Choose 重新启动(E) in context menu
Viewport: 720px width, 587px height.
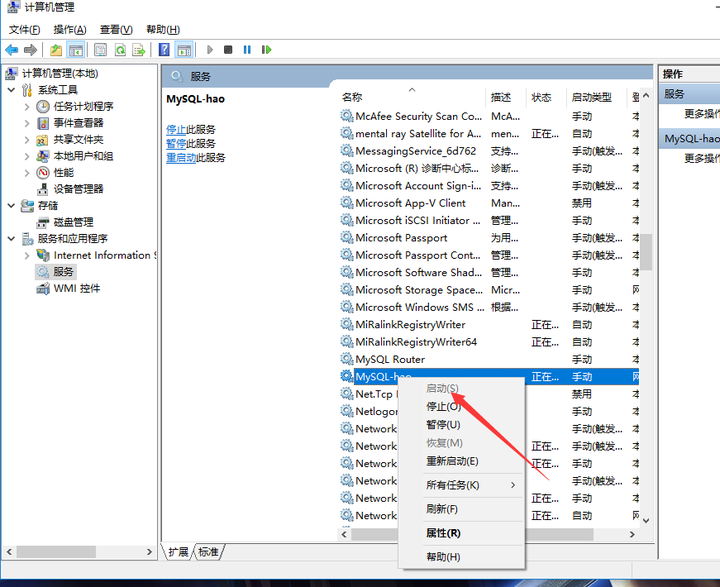pyautogui.click(x=461, y=461)
